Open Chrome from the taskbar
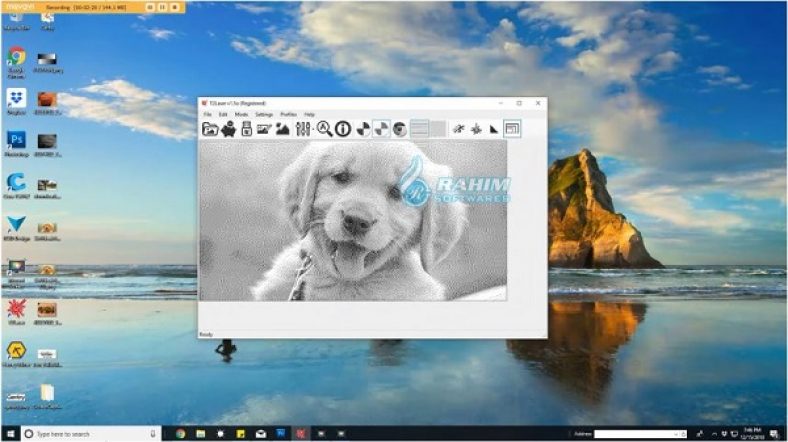 click(180, 433)
